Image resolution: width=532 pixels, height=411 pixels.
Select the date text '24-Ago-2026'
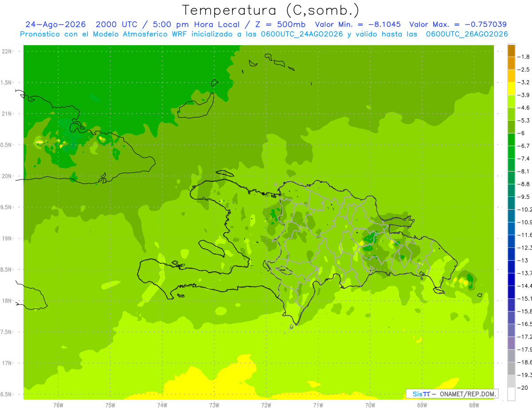(x=55, y=24)
